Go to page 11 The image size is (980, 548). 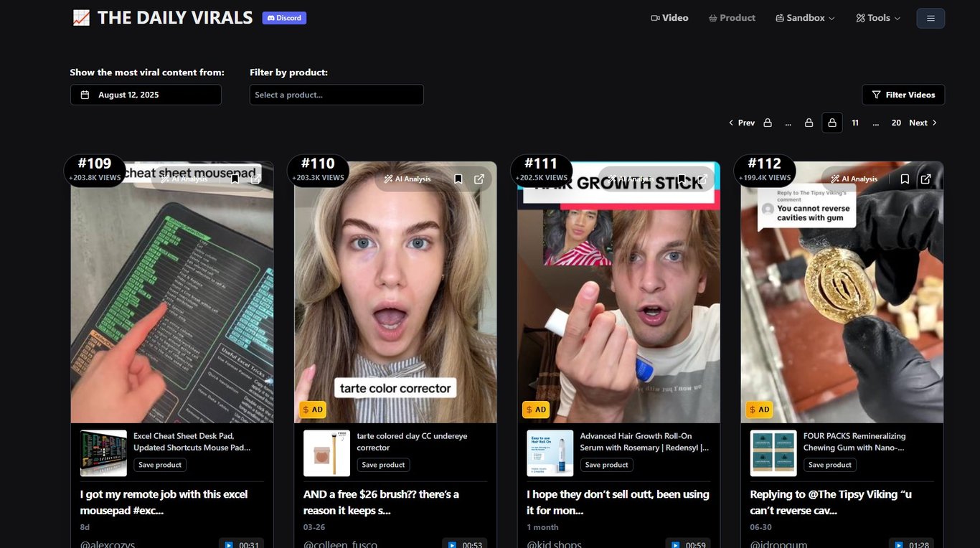(x=855, y=123)
